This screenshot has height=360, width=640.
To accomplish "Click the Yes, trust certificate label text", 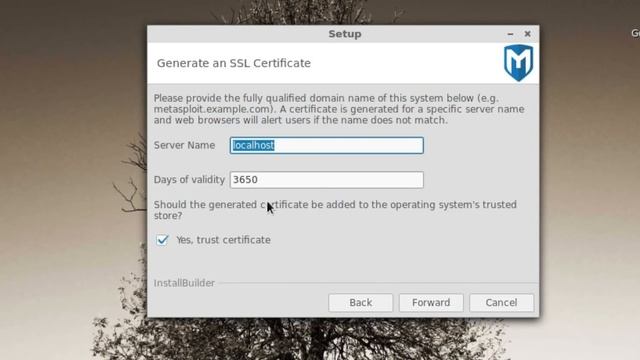I will 223,240.
